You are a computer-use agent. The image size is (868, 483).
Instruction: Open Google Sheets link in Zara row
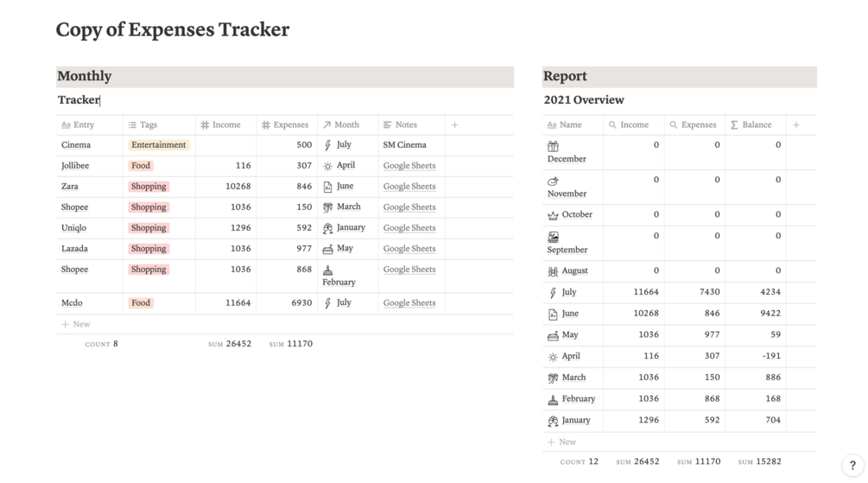click(409, 187)
